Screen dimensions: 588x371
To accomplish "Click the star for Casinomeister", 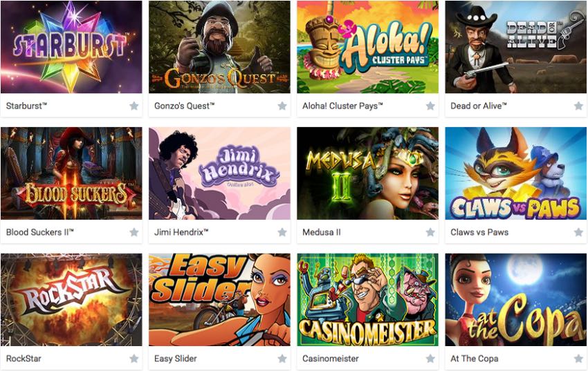I will click(430, 359).
